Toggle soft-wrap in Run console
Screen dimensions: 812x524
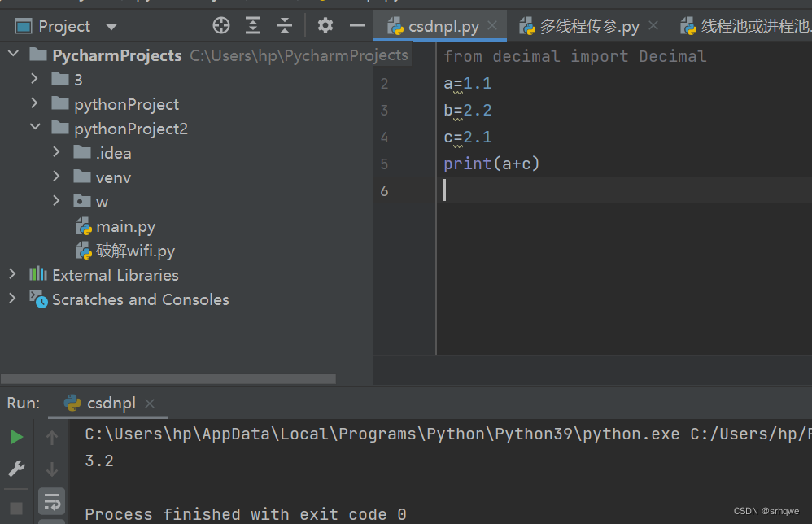click(51, 501)
